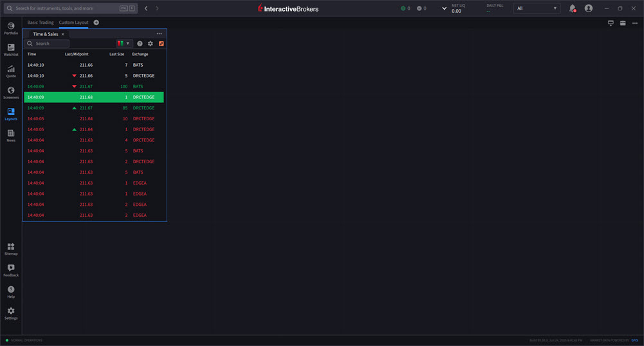This screenshot has height=346, width=644.
Task: Click the help question mark in Time & Sales
Action: click(140, 44)
